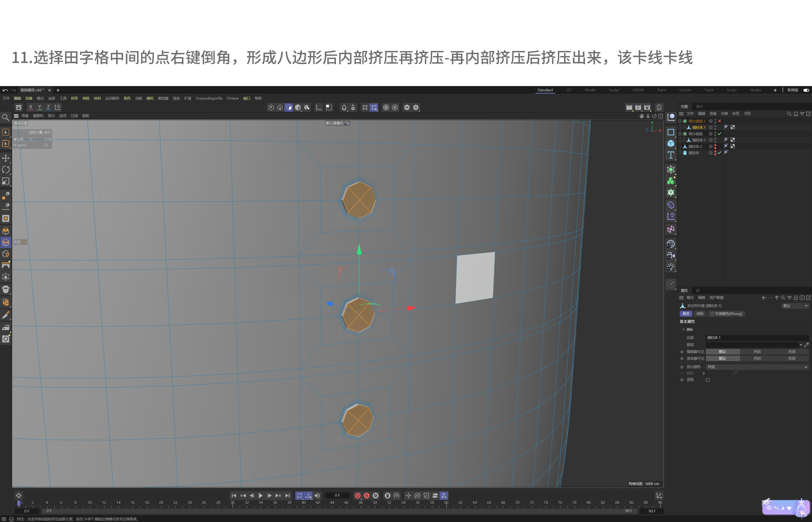Collapse the 细分曲面.1 tree node
The width and height of the screenshot is (812, 522).
(x=680, y=121)
